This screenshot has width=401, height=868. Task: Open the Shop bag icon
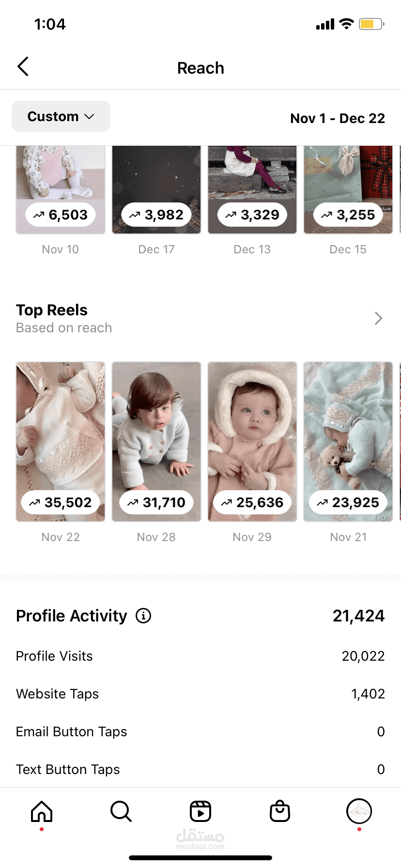pos(280,811)
